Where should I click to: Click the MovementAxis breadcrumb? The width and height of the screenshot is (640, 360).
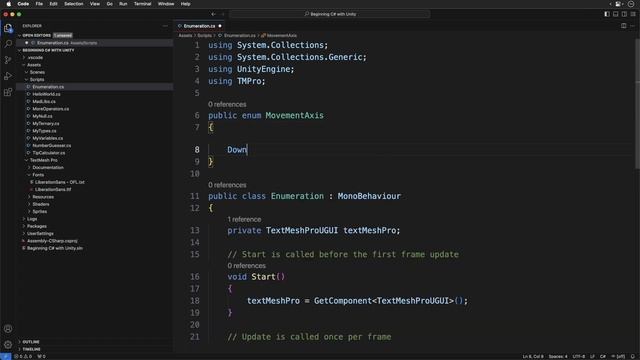(x=282, y=36)
